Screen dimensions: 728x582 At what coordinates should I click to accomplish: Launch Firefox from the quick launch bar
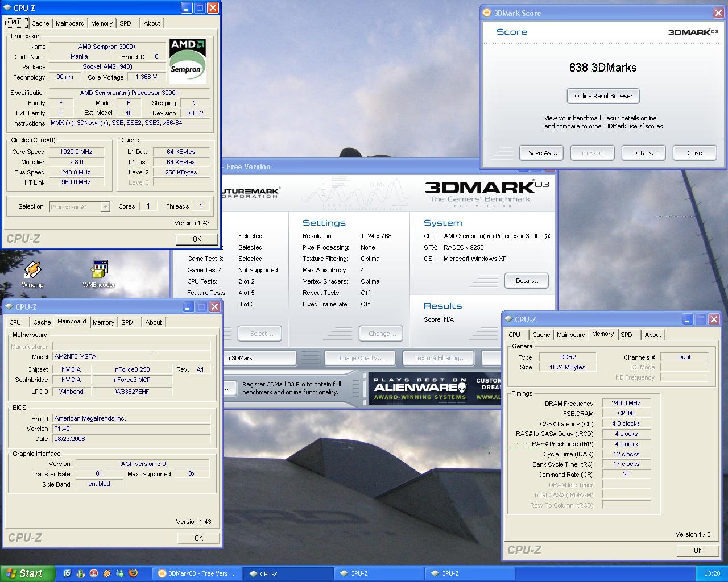[x=134, y=573]
